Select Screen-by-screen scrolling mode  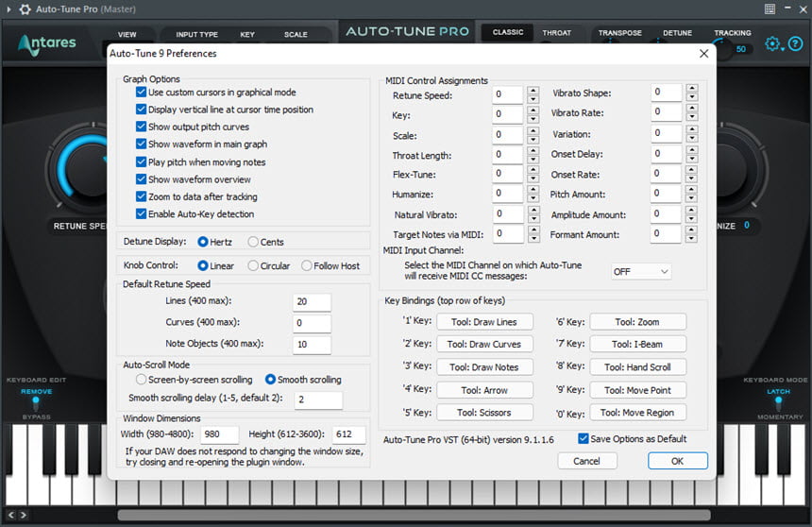[141, 380]
